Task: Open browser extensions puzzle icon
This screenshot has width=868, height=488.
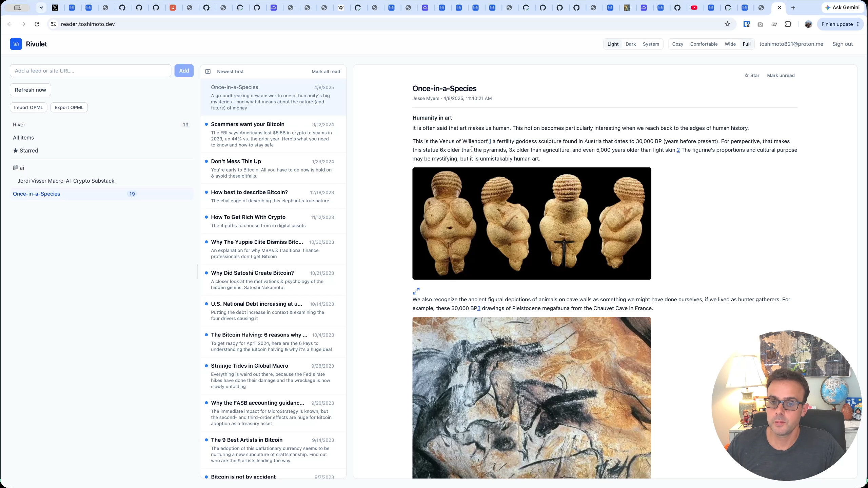Action: [788, 24]
